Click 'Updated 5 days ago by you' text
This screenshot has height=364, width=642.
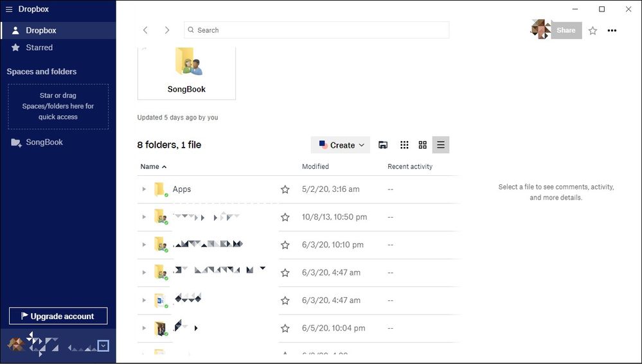178,117
